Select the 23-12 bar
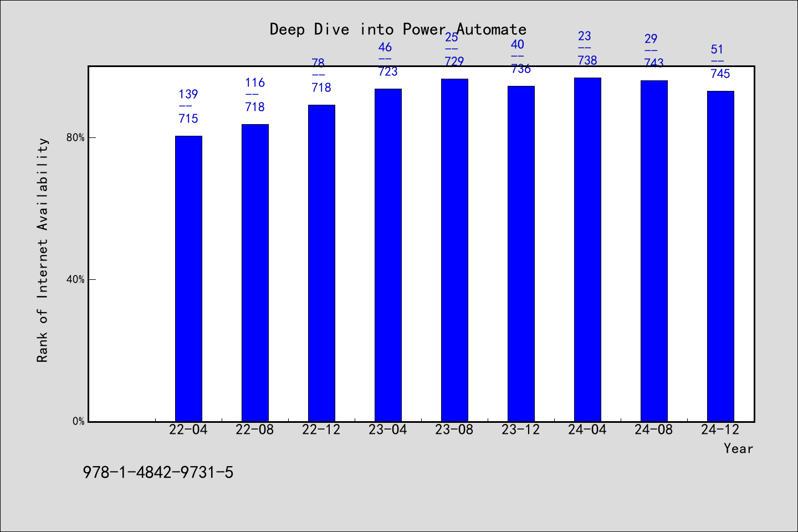 (x=521, y=254)
